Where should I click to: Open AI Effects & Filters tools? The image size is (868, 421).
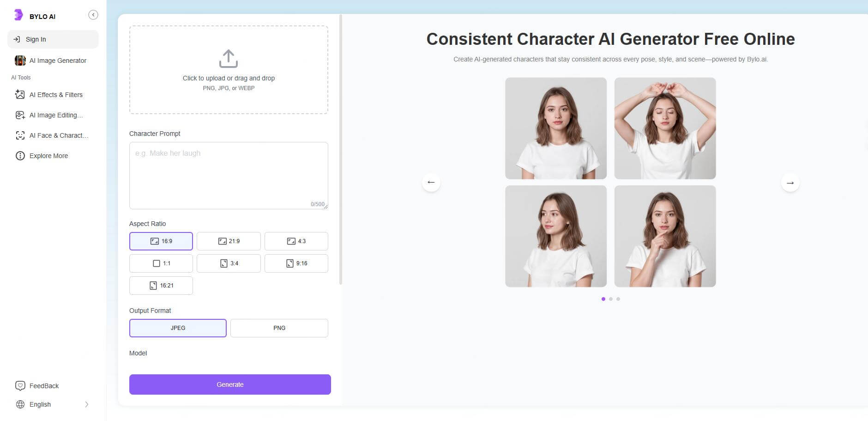pyautogui.click(x=56, y=95)
